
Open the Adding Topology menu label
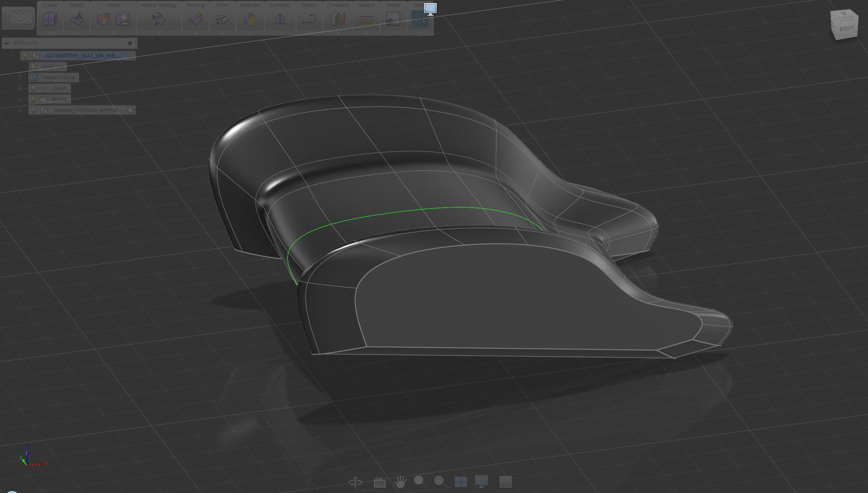tap(159, 5)
